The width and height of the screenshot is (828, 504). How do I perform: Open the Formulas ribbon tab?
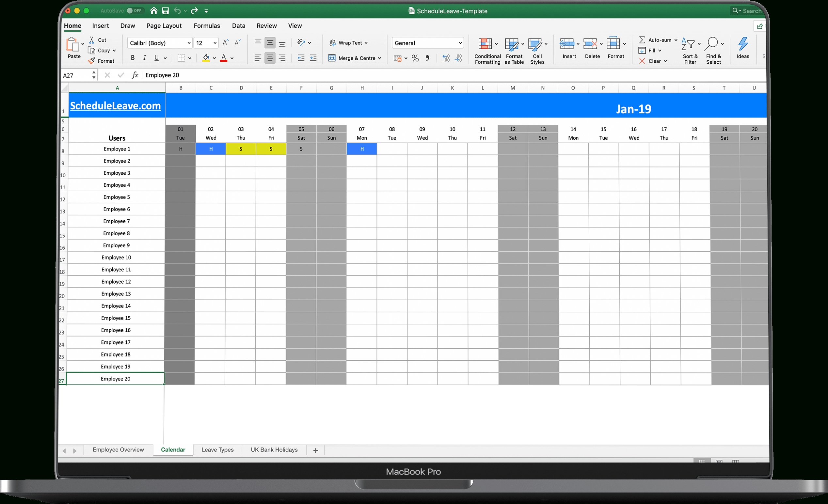click(x=206, y=25)
